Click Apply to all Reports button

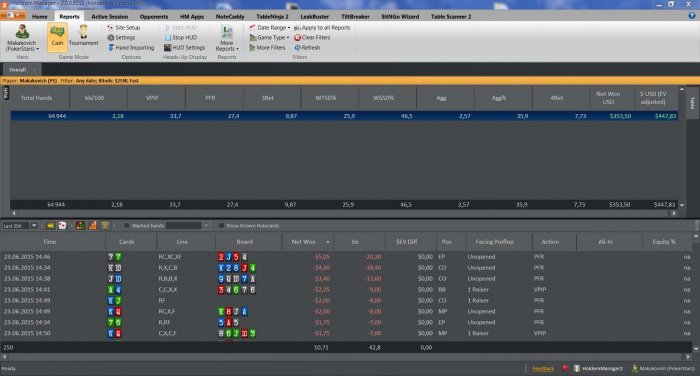[322, 28]
